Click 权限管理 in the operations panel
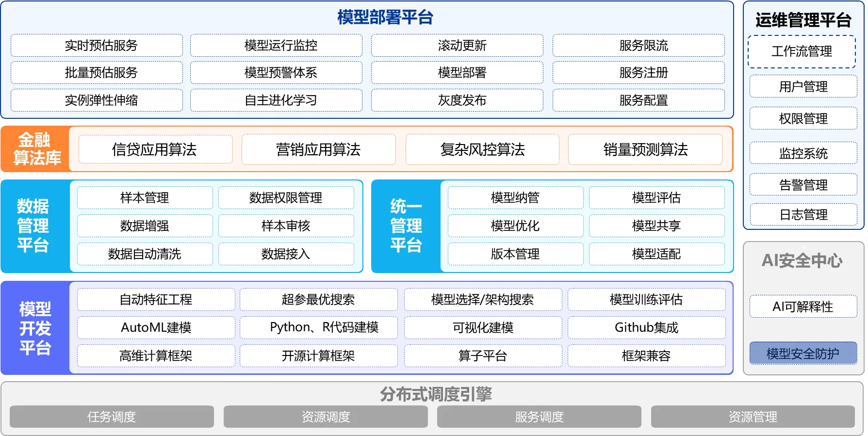 [803, 118]
